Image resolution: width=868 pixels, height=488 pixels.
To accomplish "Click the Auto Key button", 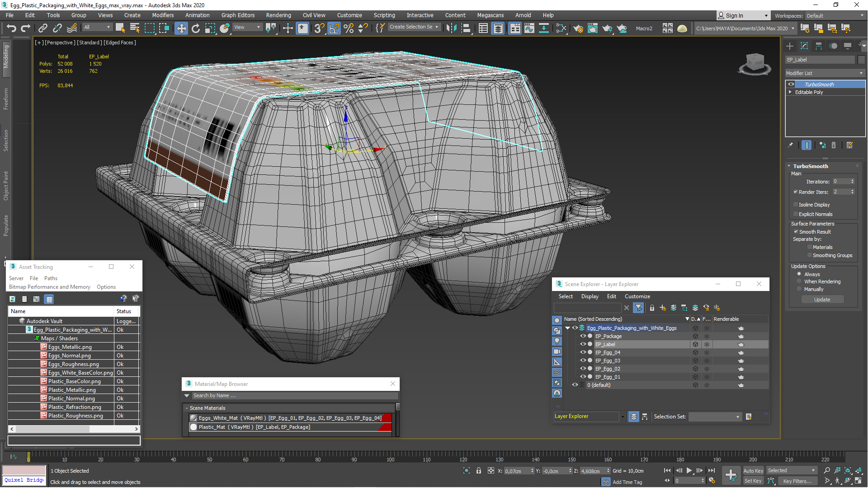I will 753,471.
